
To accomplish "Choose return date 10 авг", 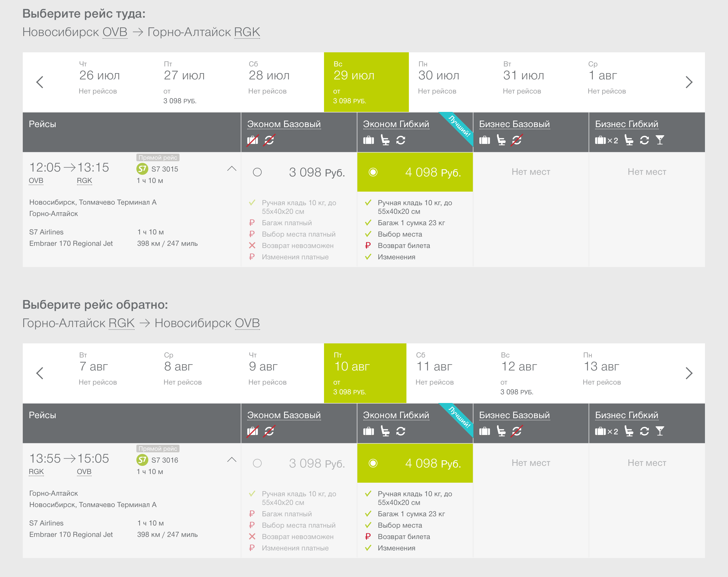I will coord(365,373).
